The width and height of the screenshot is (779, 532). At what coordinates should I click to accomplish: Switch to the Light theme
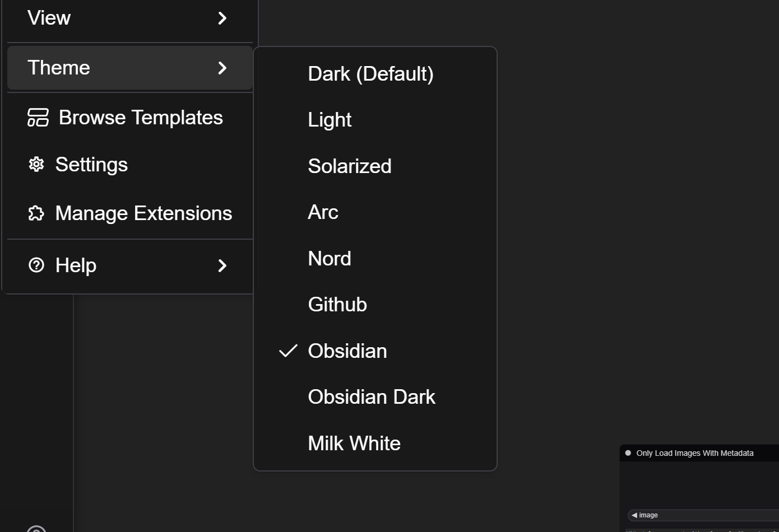coord(330,120)
